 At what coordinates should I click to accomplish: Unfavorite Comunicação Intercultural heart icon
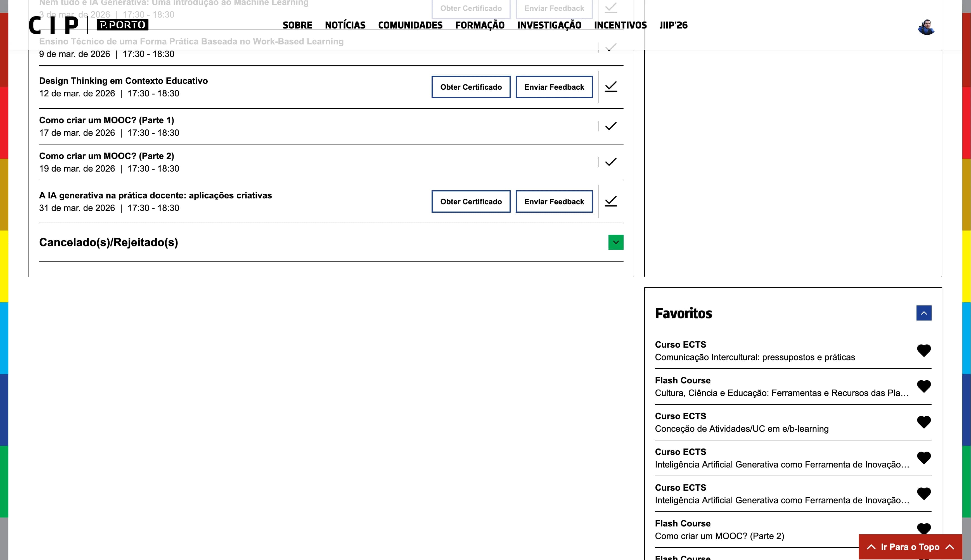click(924, 350)
